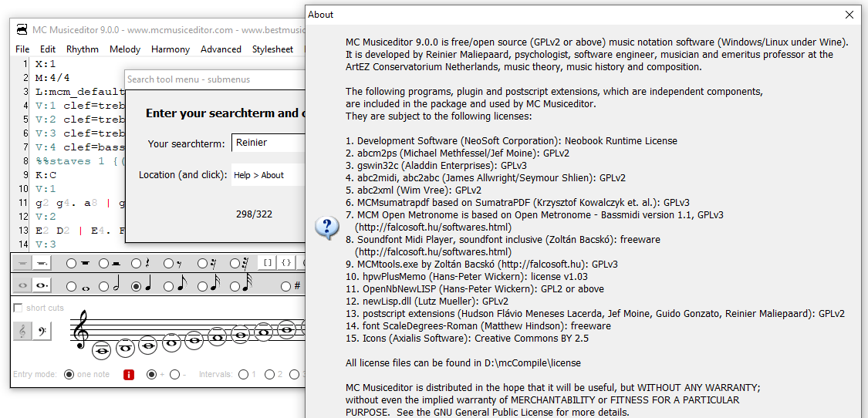Open the File menu
This screenshot has height=418, width=868.
(22, 49)
